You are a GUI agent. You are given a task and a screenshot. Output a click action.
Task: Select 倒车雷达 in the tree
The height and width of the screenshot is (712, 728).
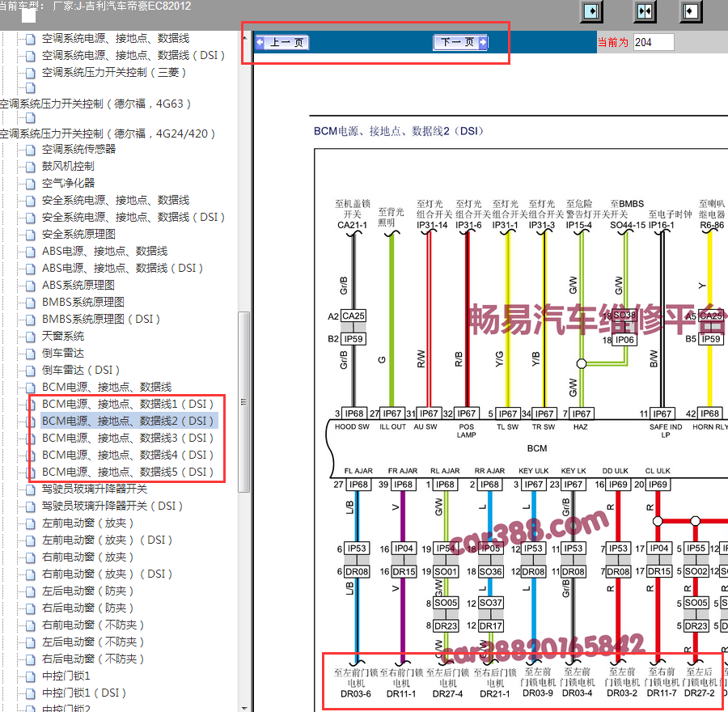pyautogui.click(x=63, y=354)
